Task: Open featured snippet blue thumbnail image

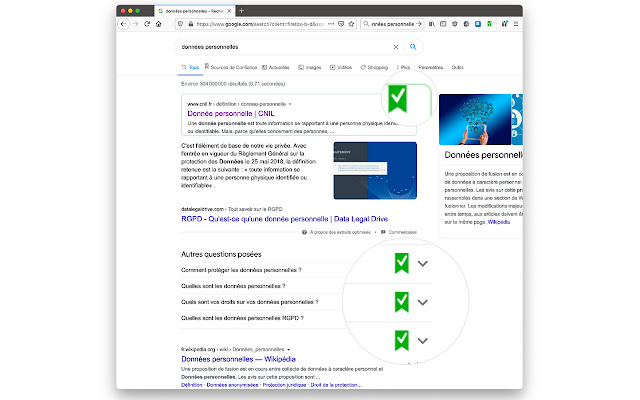Action: 375,171
